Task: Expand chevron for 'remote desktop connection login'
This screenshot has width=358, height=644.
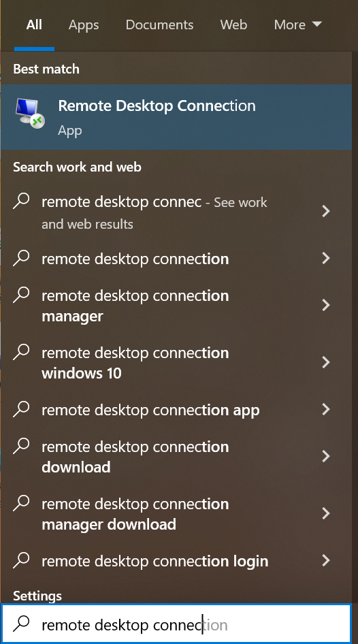Action: pos(326,561)
